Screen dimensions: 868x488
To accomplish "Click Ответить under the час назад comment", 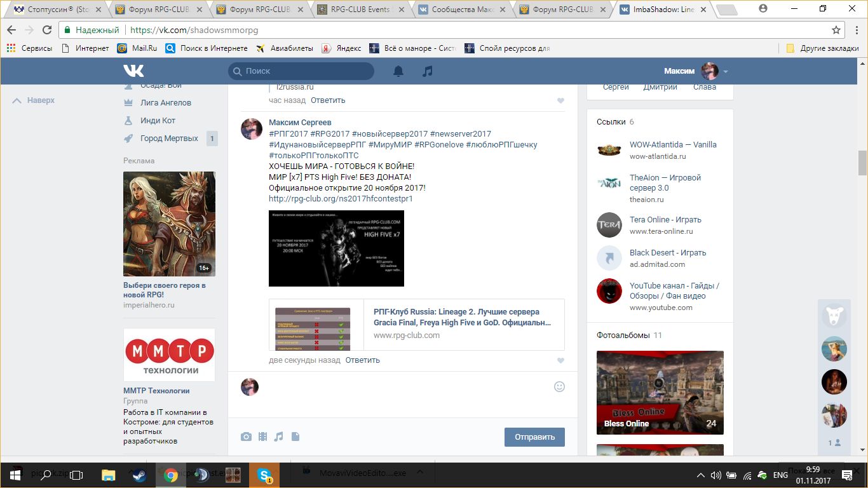I will point(328,100).
